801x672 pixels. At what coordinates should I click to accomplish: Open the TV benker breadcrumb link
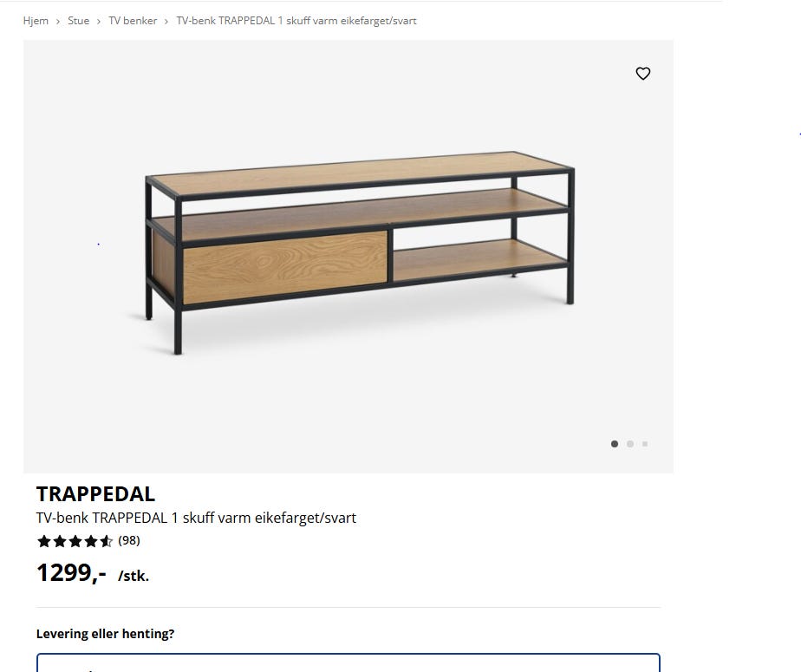point(133,21)
